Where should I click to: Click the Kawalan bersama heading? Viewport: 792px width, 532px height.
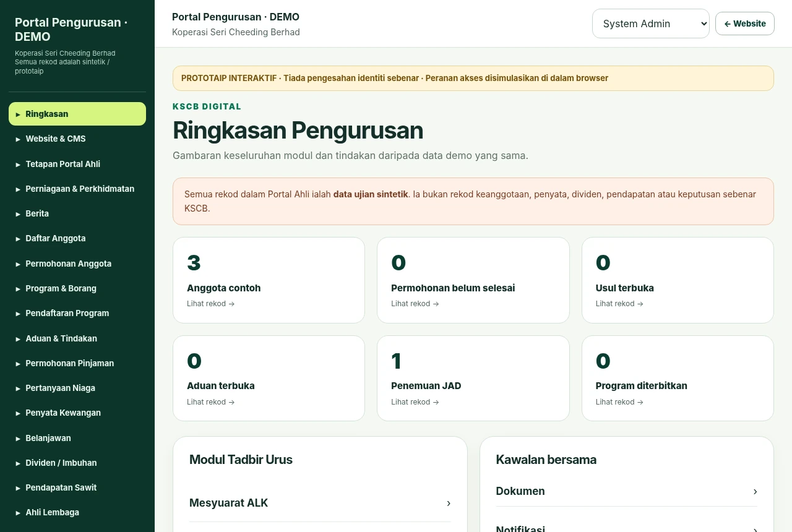coord(546,460)
